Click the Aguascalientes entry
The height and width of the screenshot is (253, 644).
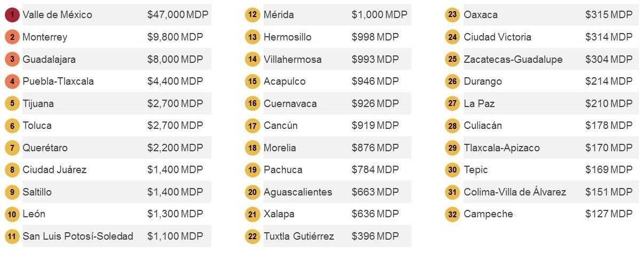coord(298,192)
